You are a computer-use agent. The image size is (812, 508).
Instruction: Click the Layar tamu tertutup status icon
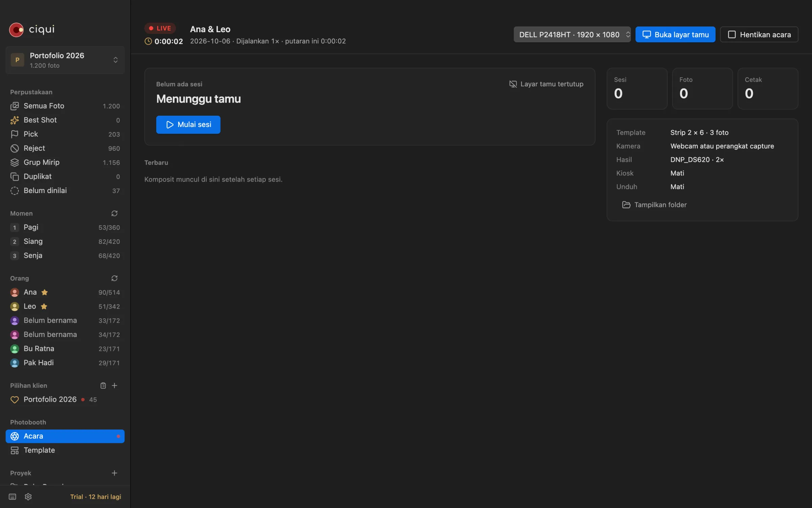[x=513, y=84]
